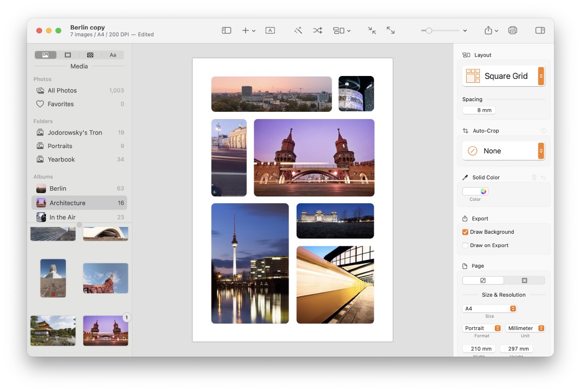Select the Favorites heart icon row
Viewport: 581px width, 392px height.
pyautogui.click(x=79, y=104)
